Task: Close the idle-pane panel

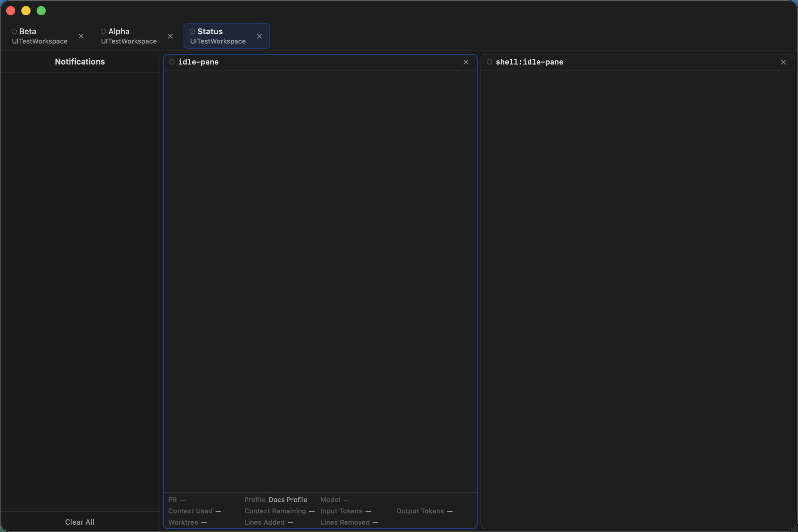Action: pyautogui.click(x=466, y=62)
